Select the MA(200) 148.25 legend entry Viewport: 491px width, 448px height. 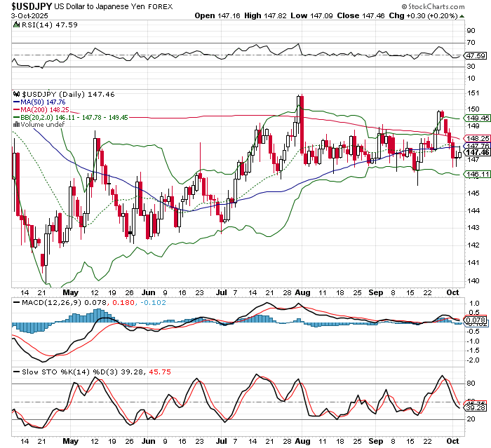(43, 109)
